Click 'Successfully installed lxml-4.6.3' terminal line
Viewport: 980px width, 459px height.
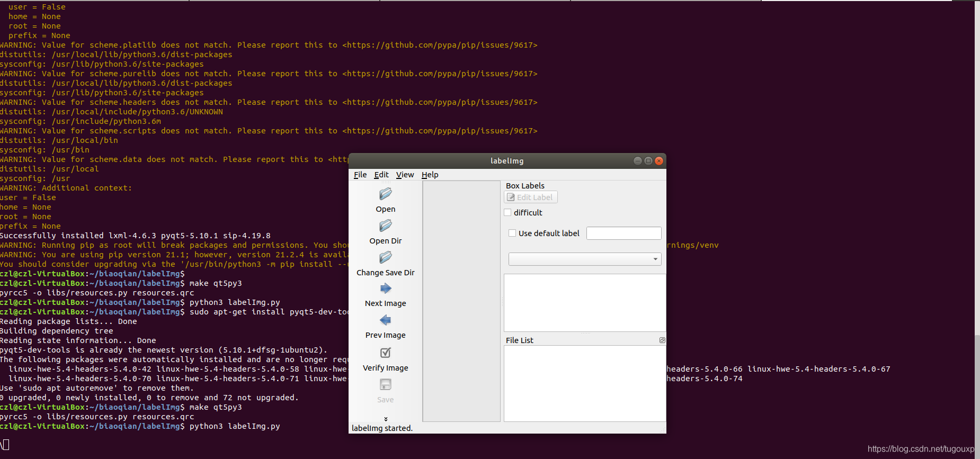135,236
